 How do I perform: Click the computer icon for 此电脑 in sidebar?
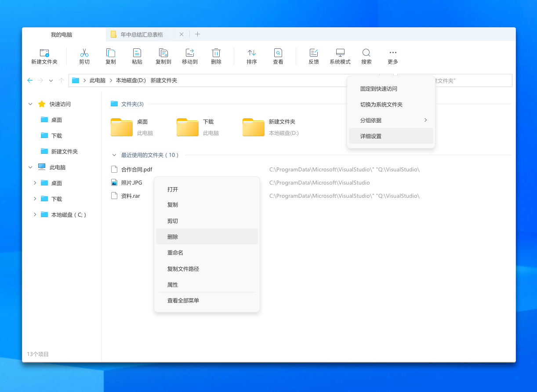click(x=42, y=167)
